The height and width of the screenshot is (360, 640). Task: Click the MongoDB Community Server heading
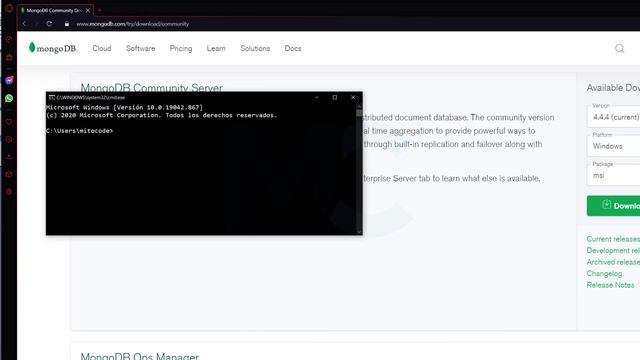tap(151, 87)
